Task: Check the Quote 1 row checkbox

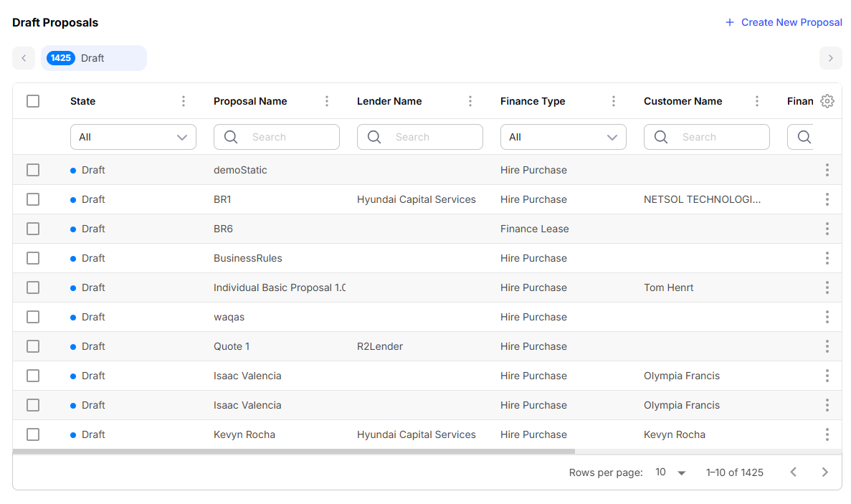Action: coord(33,346)
